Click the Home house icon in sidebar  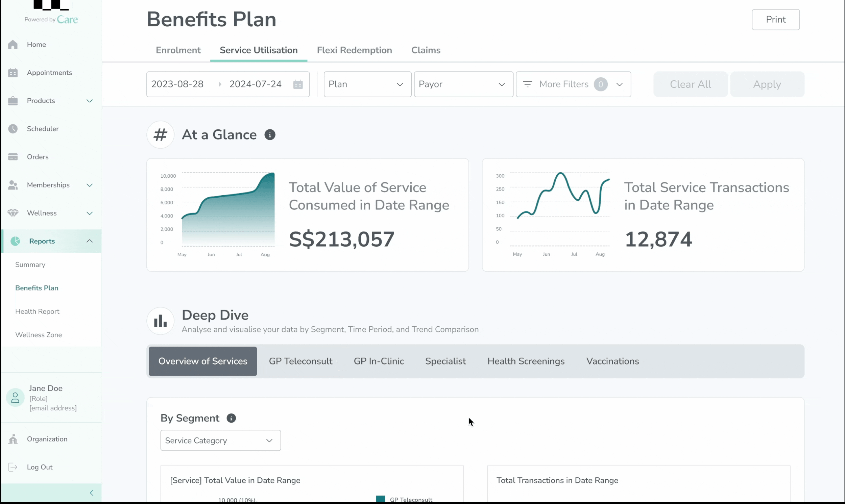click(13, 45)
